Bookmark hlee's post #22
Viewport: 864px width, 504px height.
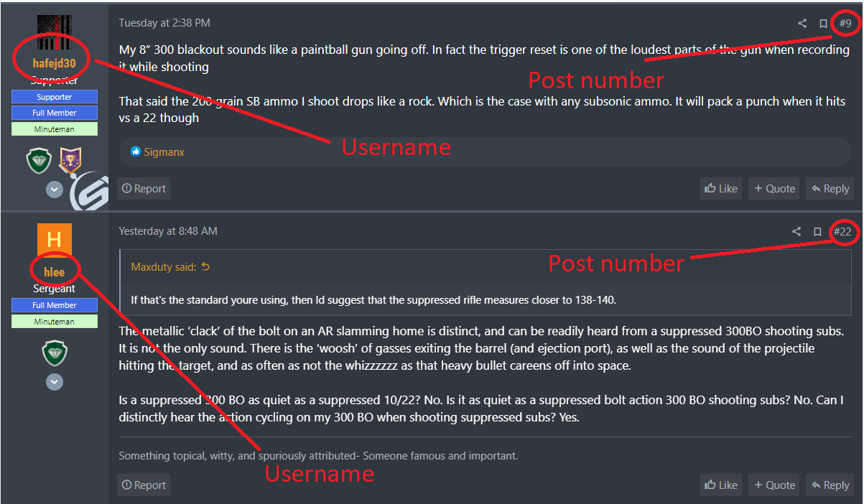(817, 232)
